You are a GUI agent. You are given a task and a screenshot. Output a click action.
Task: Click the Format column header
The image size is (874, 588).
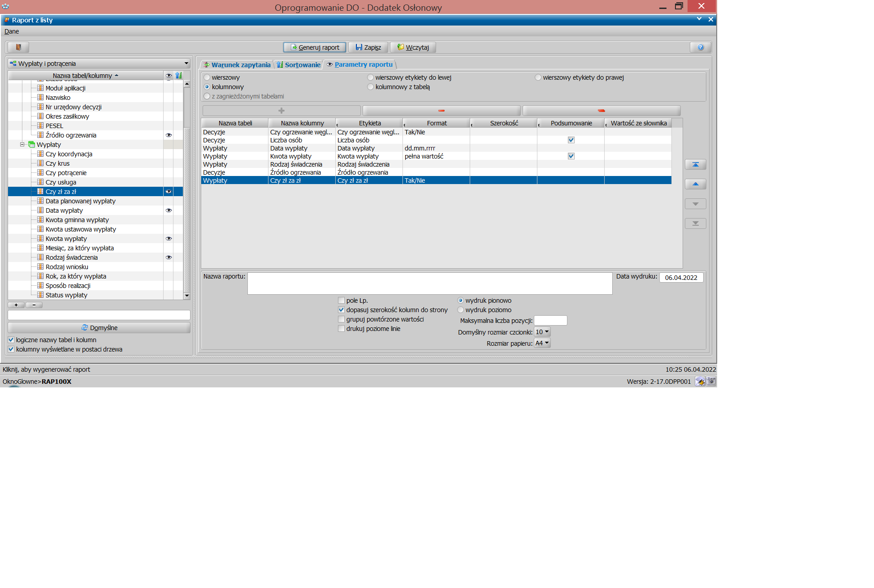click(x=437, y=123)
